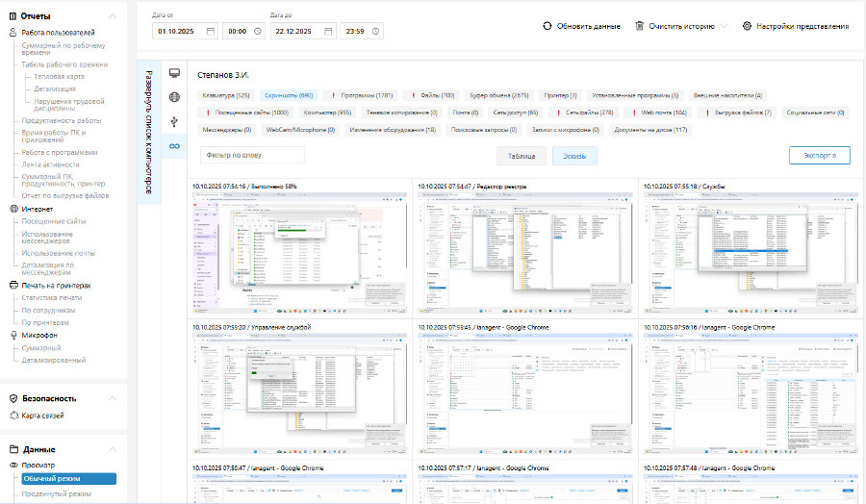866x504 pixels.
Task: Click the trash icon for Очистить историю
Action: [640, 26]
